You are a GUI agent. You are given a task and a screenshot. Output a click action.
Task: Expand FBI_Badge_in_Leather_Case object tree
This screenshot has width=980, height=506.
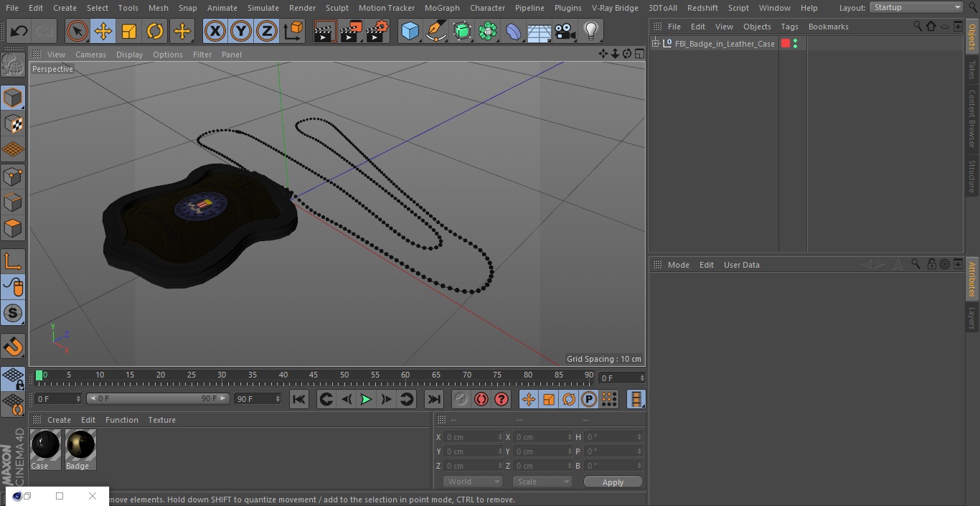(655, 44)
